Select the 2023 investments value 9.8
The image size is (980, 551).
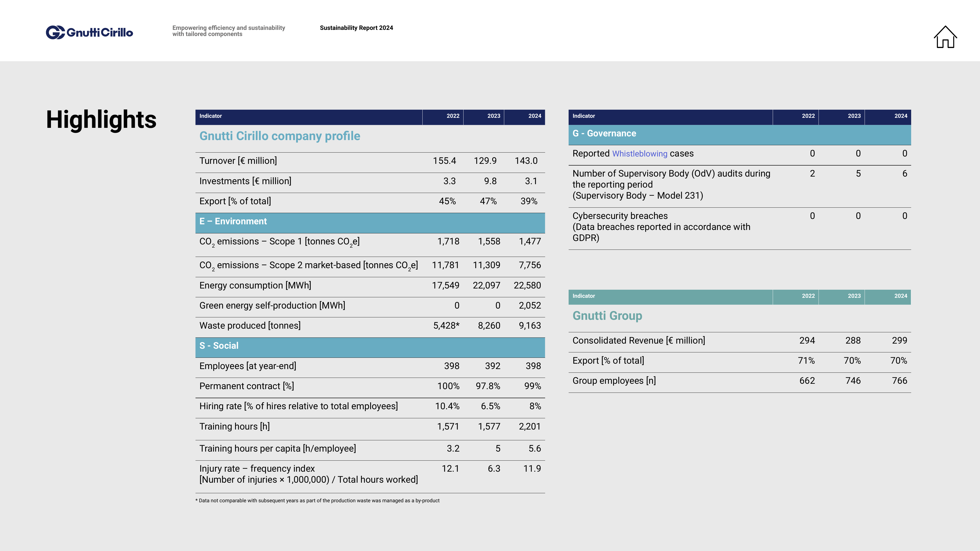coord(490,181)
